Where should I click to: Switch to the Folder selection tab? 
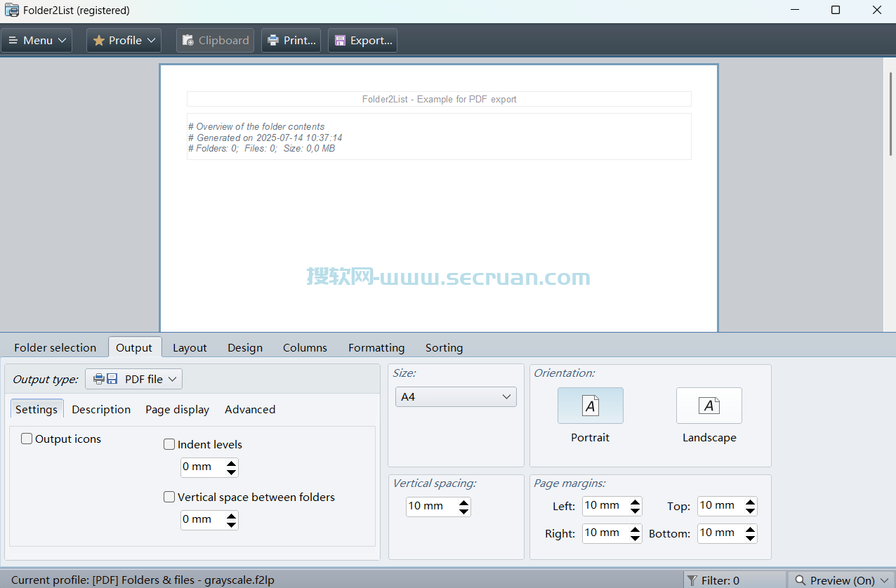point(55,347)
